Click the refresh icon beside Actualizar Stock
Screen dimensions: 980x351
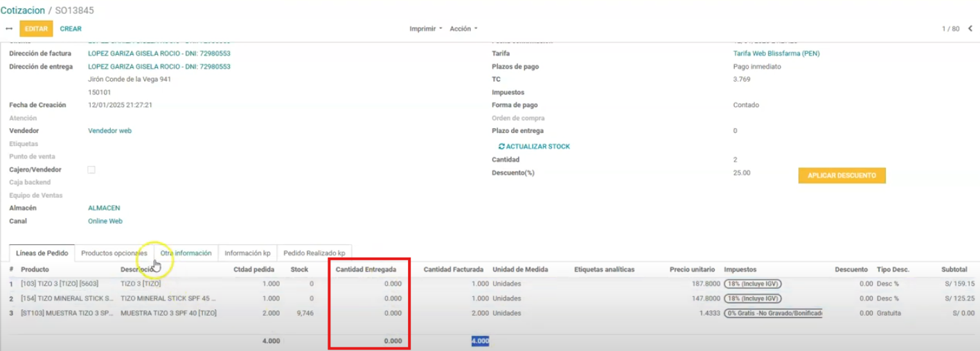tap(501, 147)
